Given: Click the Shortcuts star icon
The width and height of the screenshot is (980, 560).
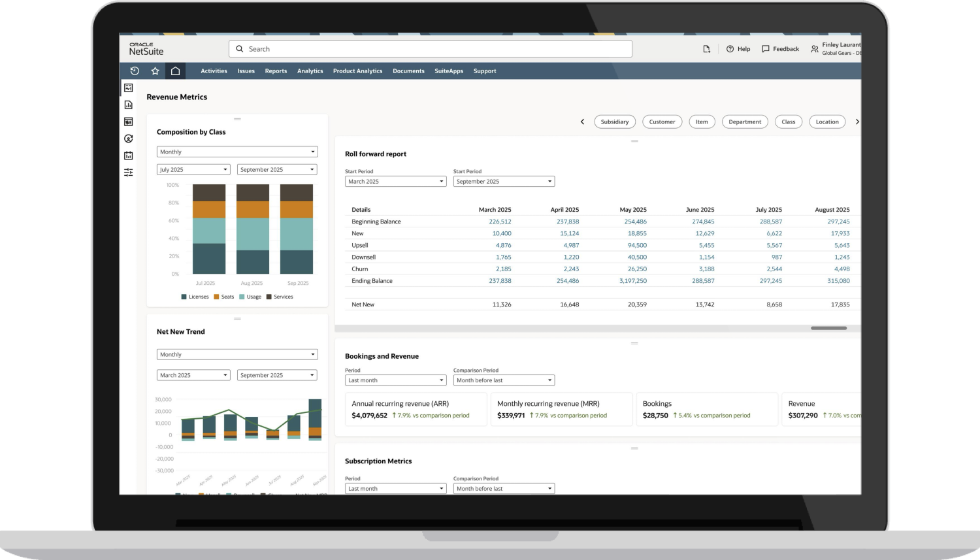Looking at the screenshot, I should pyautogui.click(x=155, y=71).
